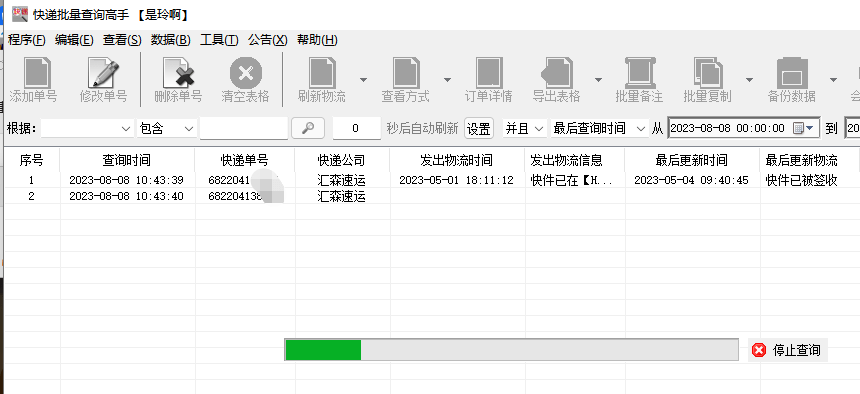Expand the 导出表格 dropdown arrow
860x394 pixels.
coord(598,80)
